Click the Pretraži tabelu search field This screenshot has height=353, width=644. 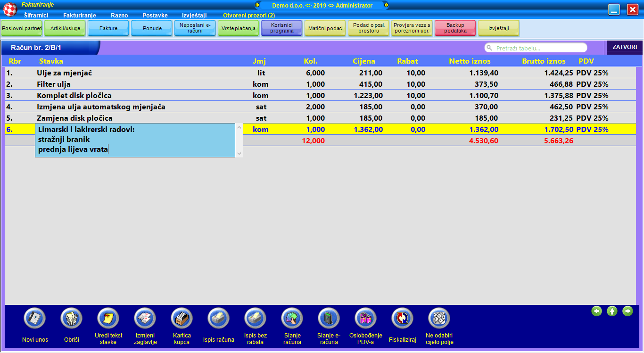pos(537,48)
